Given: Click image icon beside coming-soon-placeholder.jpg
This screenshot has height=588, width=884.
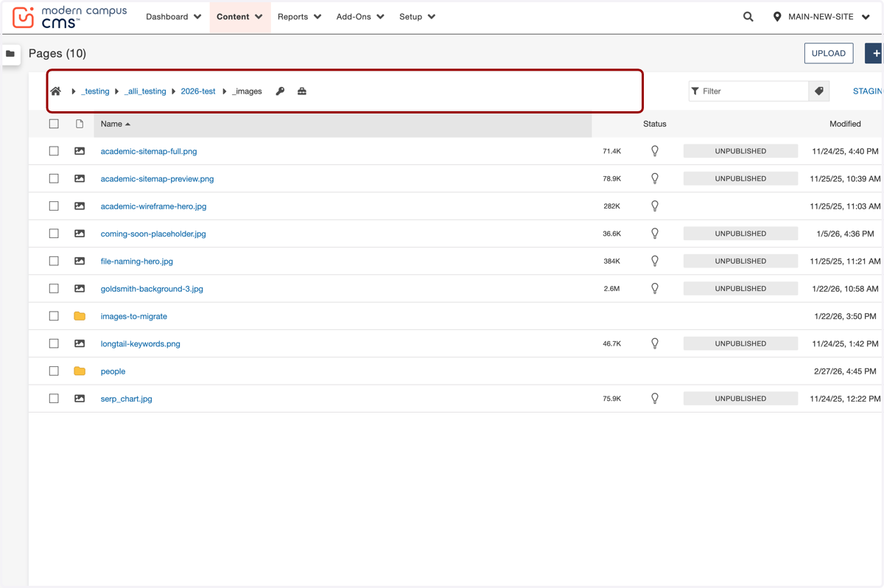Looking at the screenshot, I should 80,234.
